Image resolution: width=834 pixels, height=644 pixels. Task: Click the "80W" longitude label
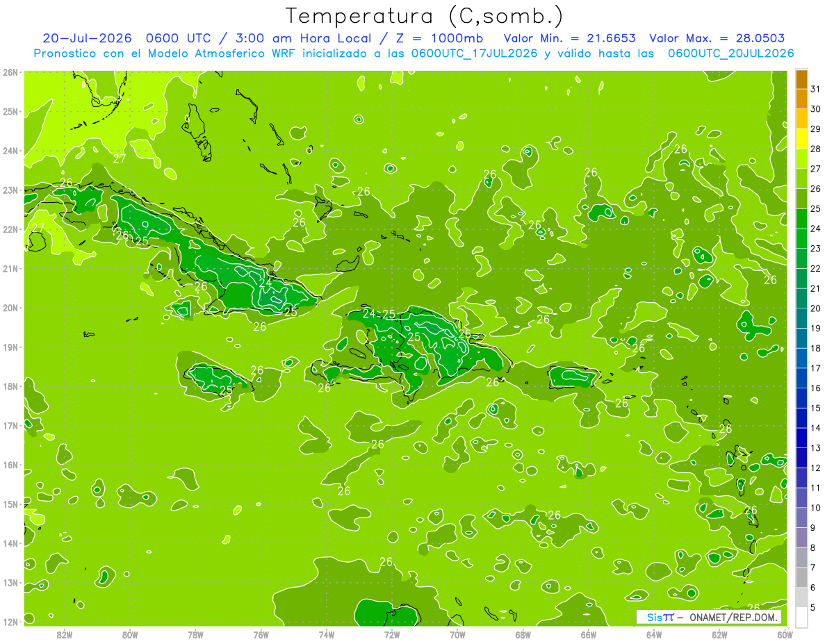130,634
